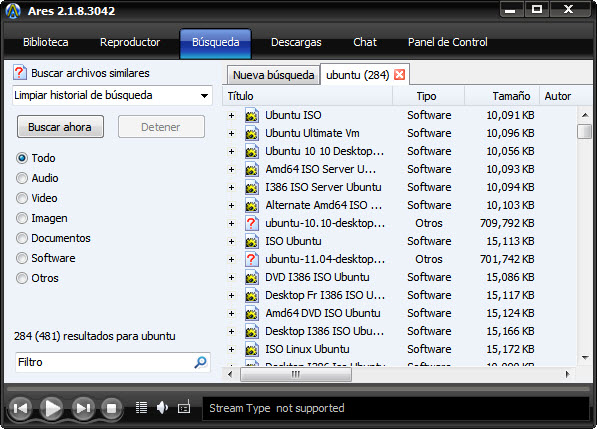Click the playback seek bar above player controls
This screenshot has height=429, width=597.
click(298, 389)
